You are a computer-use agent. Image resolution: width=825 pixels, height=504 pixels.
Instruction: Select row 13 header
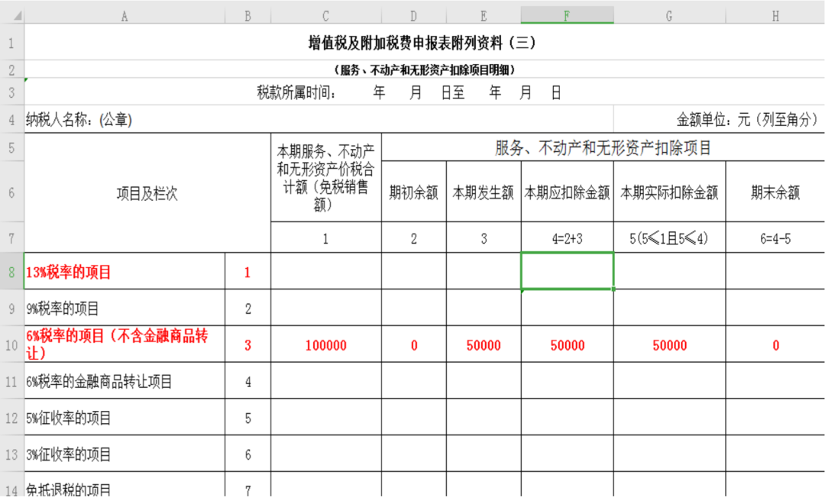[11, 454]
